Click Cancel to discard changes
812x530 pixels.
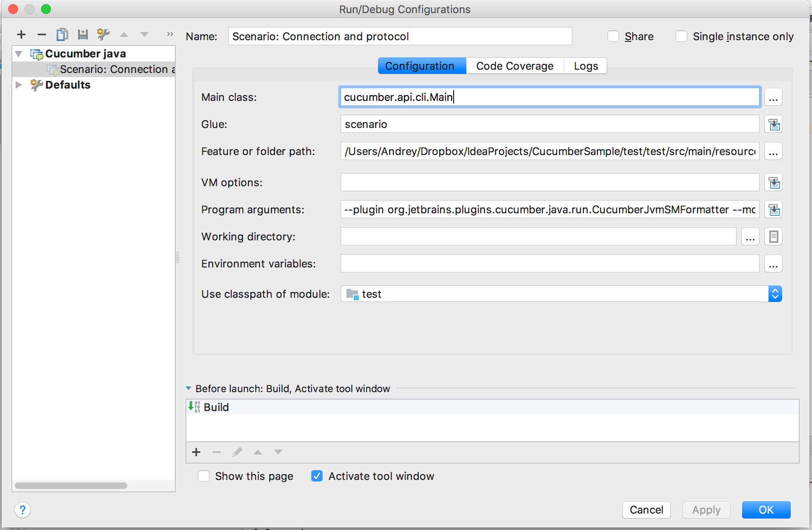646,510
